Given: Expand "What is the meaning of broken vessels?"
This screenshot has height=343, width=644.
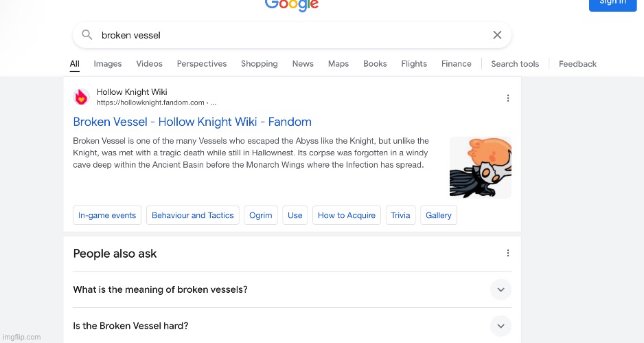Looking at the screenshot, I should pos(501,289).
